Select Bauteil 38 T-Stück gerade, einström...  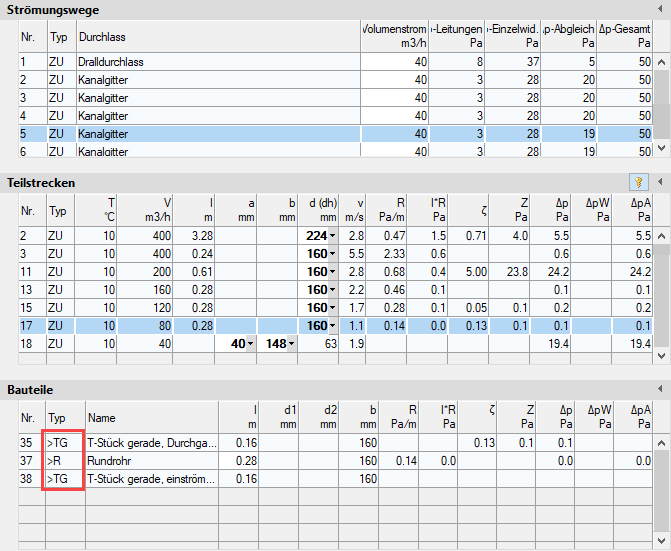(x=152, y=479)
